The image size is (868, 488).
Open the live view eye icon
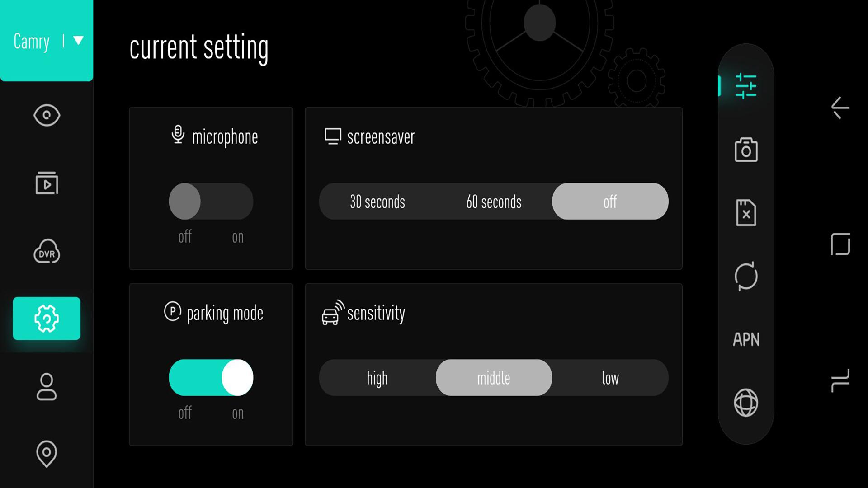(47, 115)
